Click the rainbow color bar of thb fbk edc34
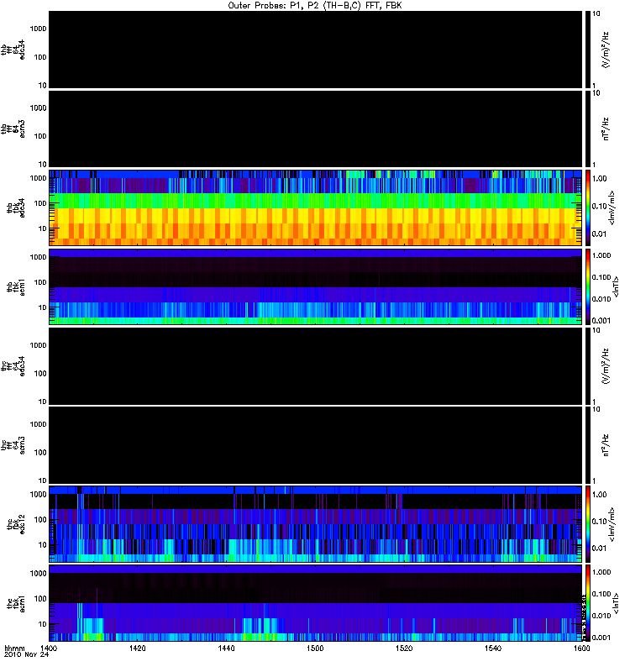Screen dimensions: 630x672 pyautogui.click(x=588, y=207)
